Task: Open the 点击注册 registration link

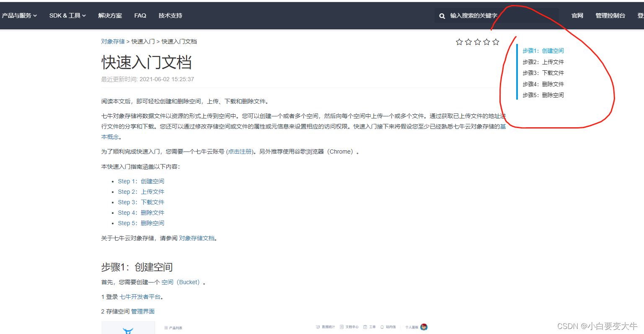Action: [x=240, y=152]
